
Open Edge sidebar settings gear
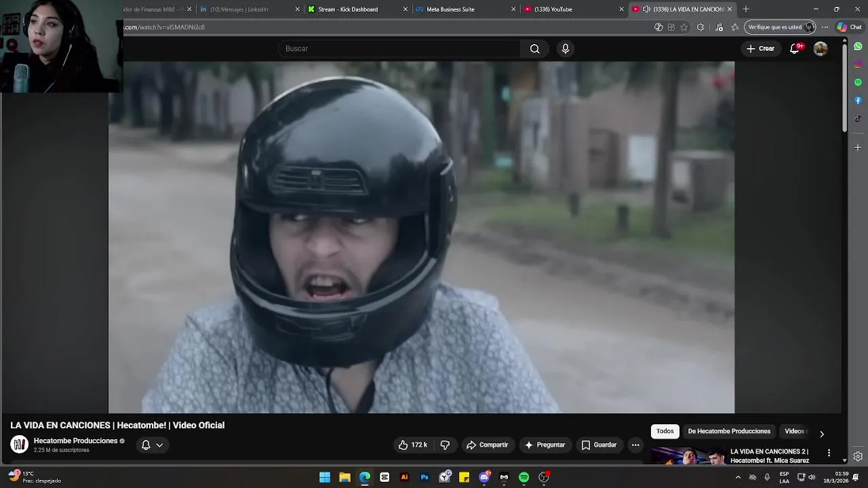coord(858,456)
